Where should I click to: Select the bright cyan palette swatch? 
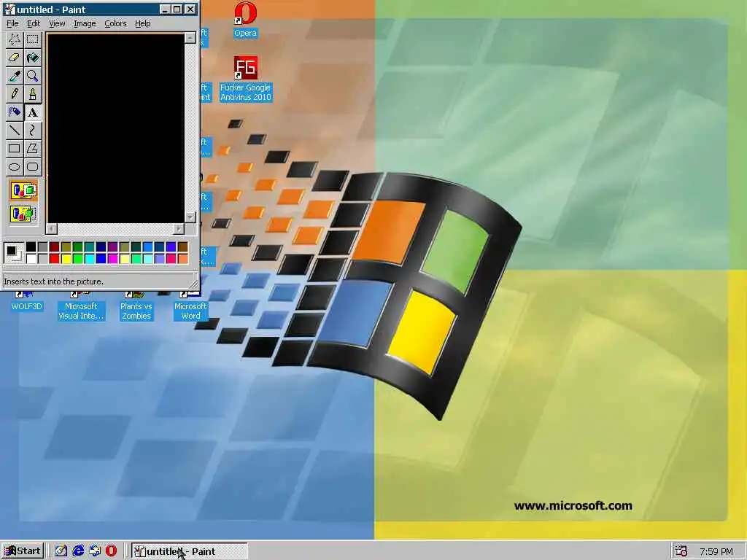click(90, 259)
